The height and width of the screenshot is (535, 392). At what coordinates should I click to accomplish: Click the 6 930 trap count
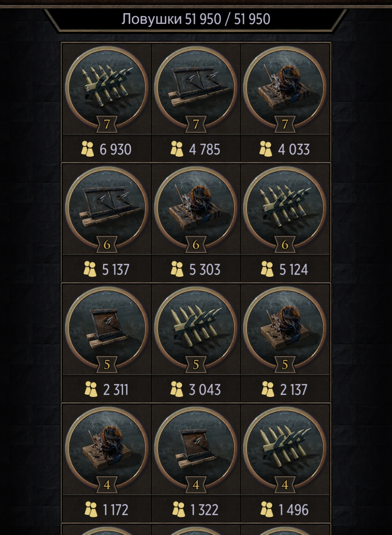click(116, 149)
